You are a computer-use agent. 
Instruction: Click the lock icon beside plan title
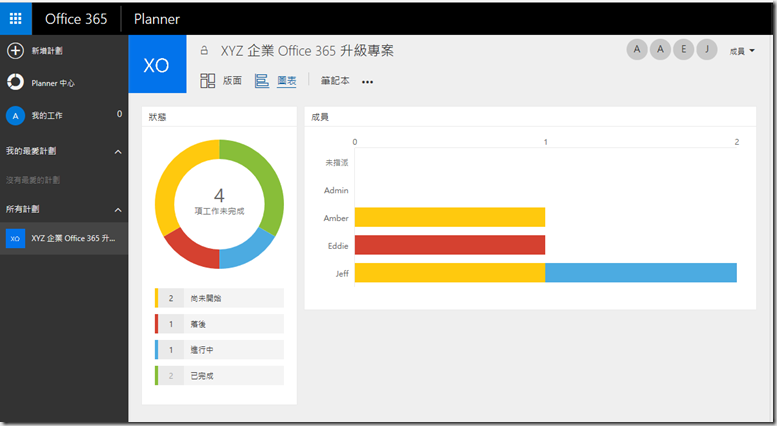pos(205,50)
